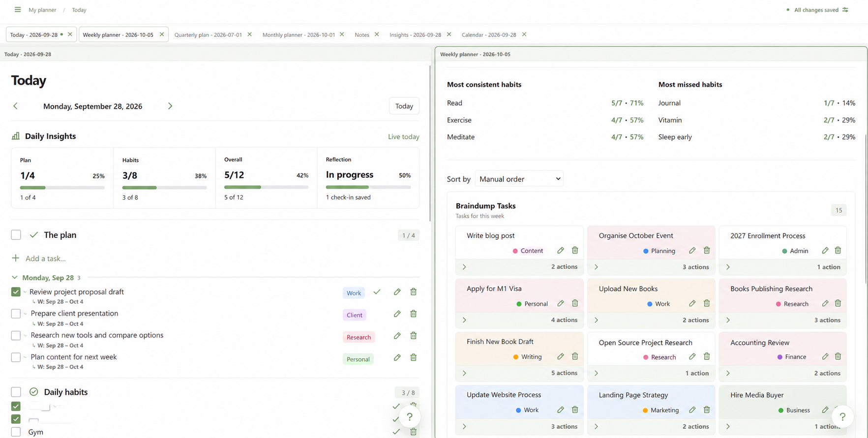868x438 pixels.
Task: Mark Review project proposal draft done checkmark icon
Action: [x=377, y=292]
